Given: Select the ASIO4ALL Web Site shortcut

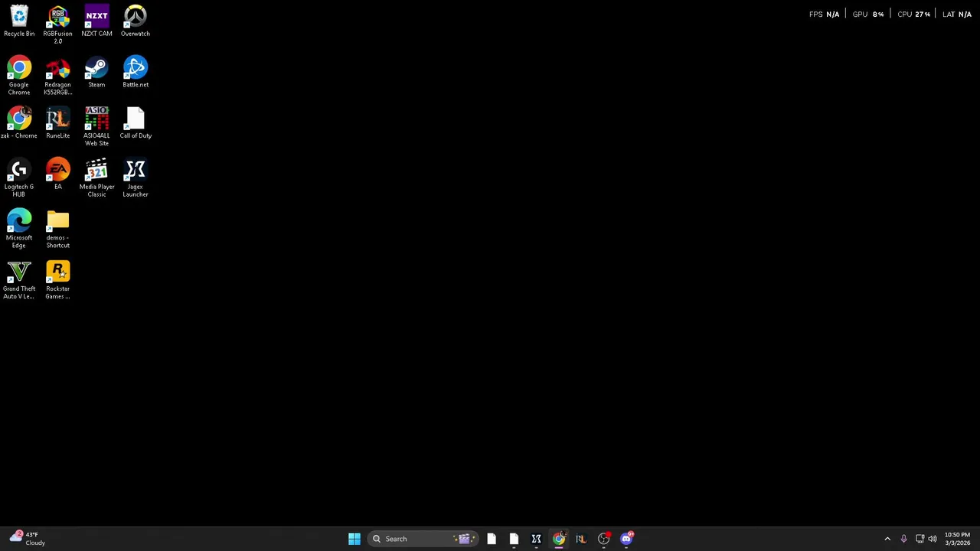Looking at the screenshot, I should (x=96, y=127).
